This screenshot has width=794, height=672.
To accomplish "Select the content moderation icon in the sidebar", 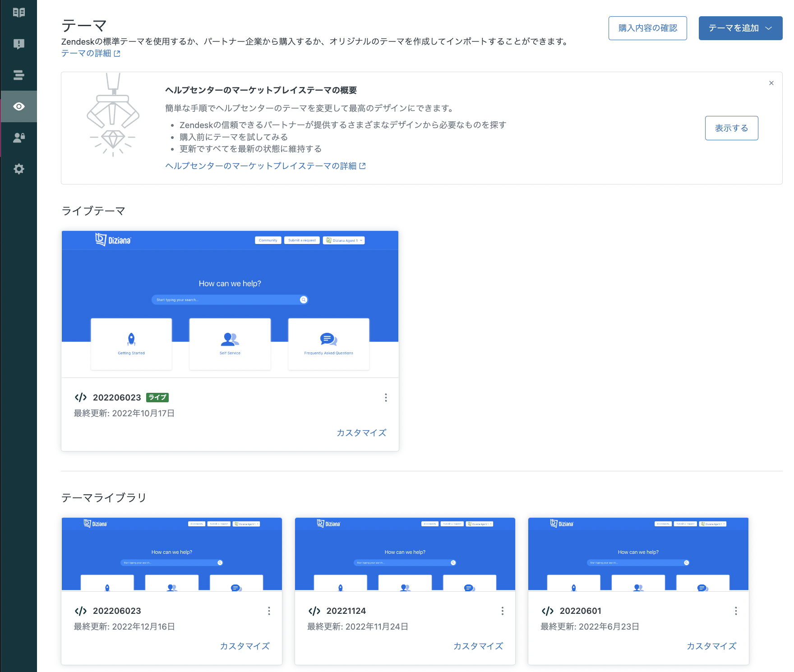I will pos(18,44).
